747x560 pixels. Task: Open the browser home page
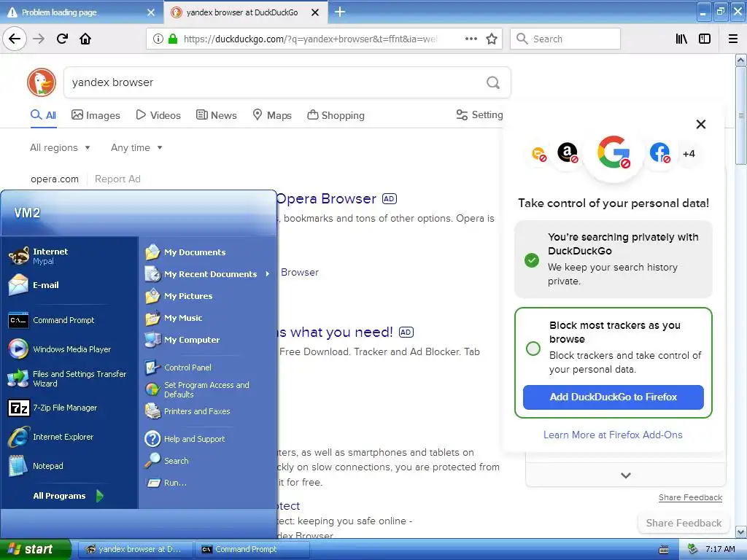click(x=85, y=39)
